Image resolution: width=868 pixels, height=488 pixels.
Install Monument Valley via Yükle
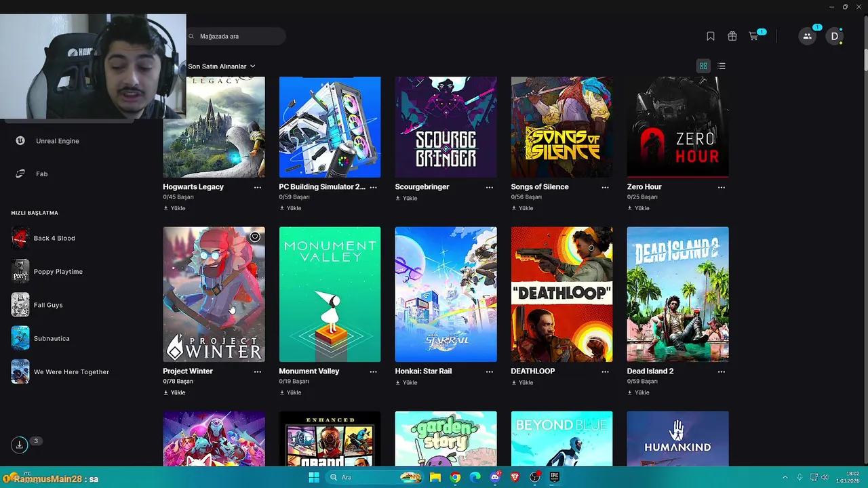tap(290, 392)
